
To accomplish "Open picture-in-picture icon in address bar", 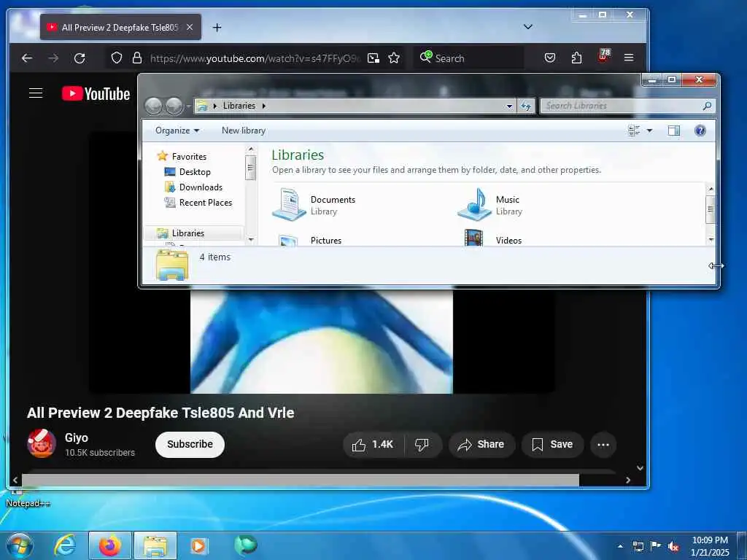I will point(373,58).
